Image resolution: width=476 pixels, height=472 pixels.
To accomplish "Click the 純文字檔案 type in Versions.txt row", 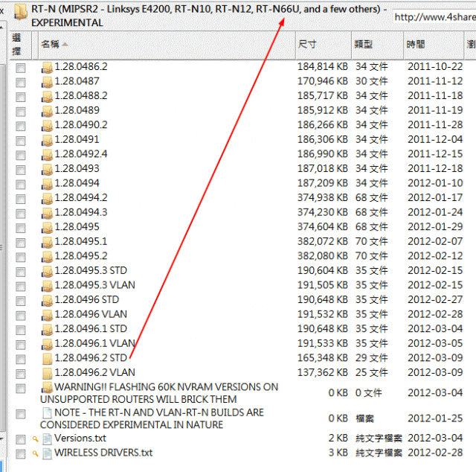I will (379, 438).
